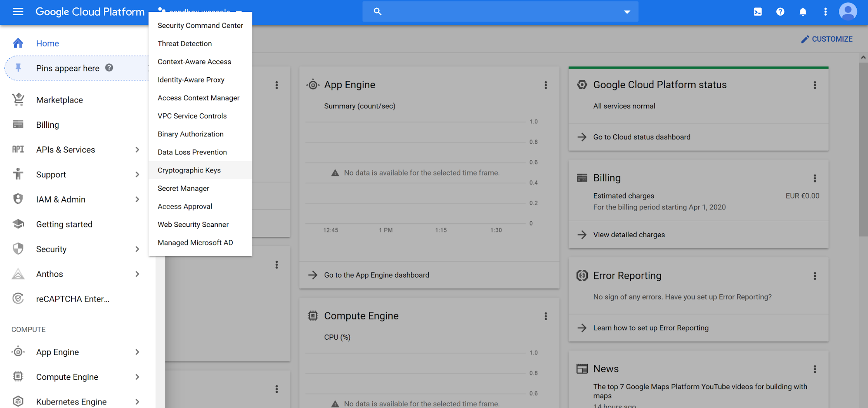Click the help icon beside Pins appear here
868x408 pixels.
(109, 68)
